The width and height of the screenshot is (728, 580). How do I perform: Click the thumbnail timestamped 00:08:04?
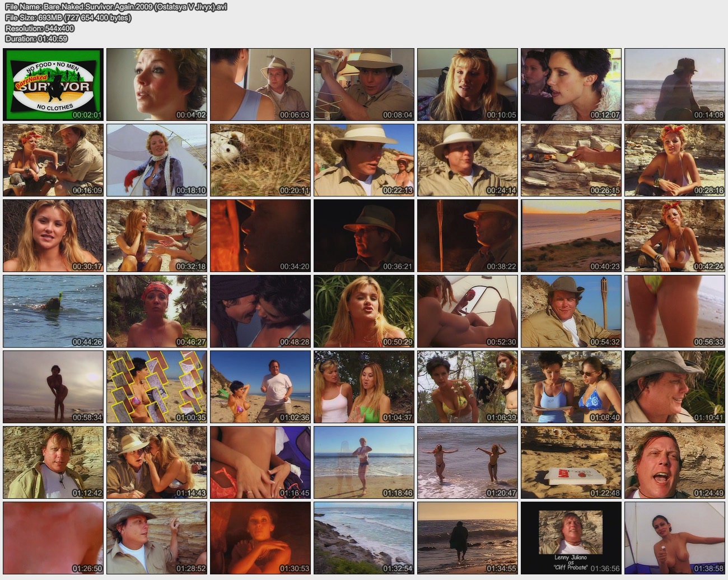364,85
